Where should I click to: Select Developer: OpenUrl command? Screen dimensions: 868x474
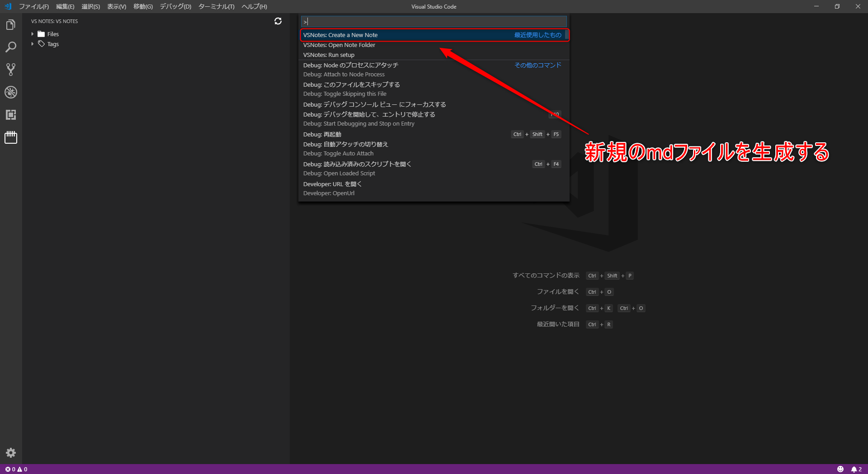point(434,188)
